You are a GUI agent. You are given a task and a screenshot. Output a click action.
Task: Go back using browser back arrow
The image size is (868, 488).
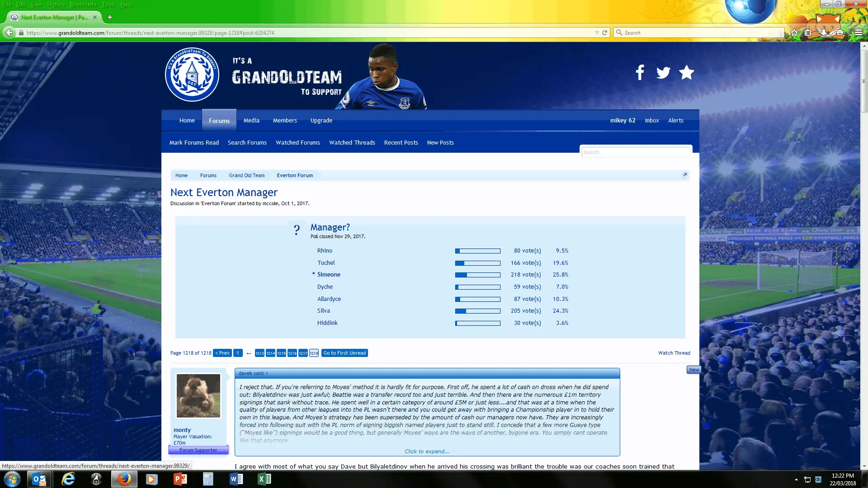(9, 33)
